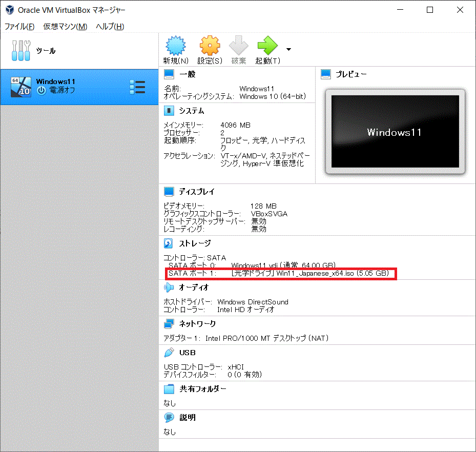Start the VM with 起動 arrow icon
This screenshot has height=452, width=476.
click(x=267, y=46)
